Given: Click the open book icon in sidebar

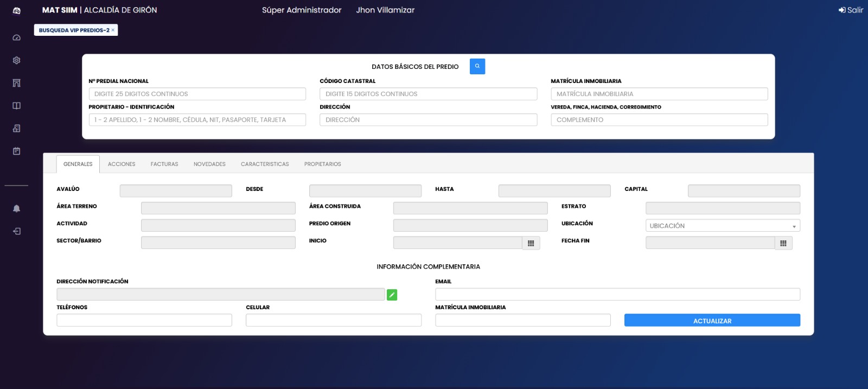Looking at the screenshot, I should pyautogui.click(x=16, y=106).
